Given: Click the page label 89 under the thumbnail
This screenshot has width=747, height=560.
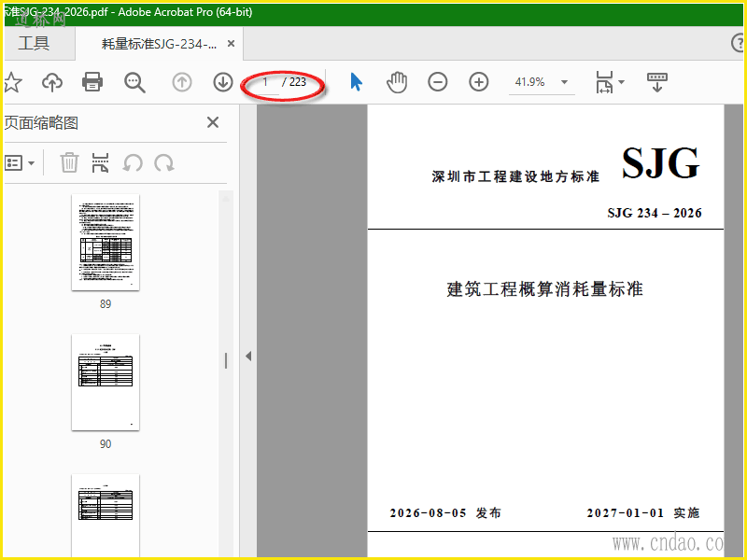Looking at the screenshot, I should tap(106, 304).
